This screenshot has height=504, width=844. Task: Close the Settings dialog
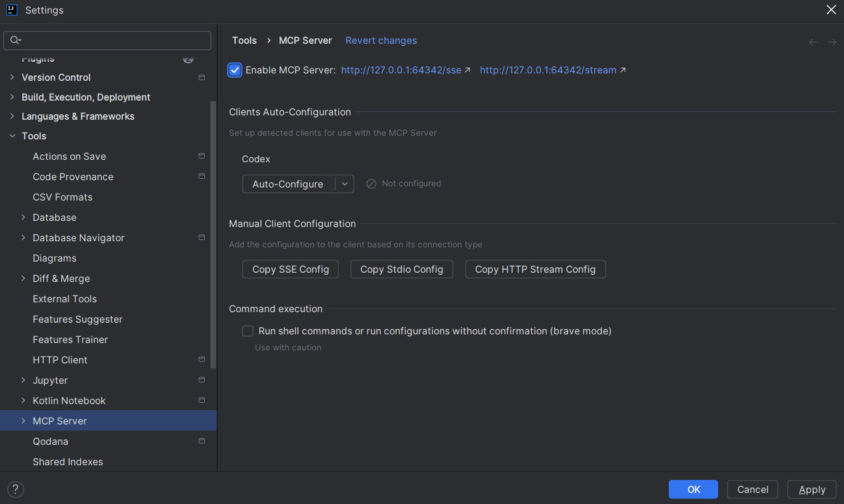[x=831, y=9]
